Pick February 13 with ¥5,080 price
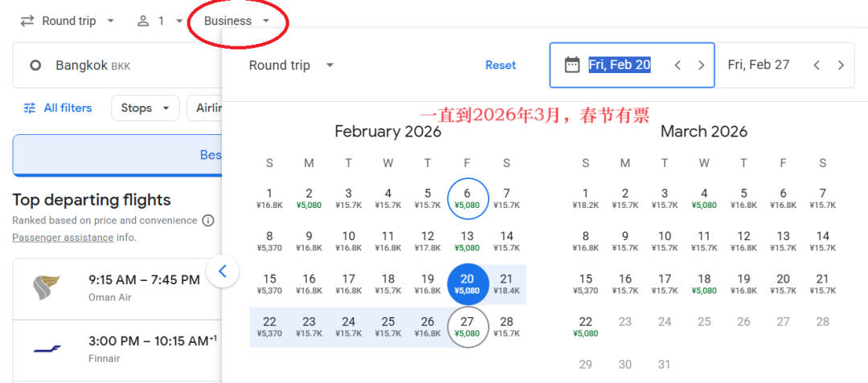This screenshot has height=383, width=868. (467, 241)
